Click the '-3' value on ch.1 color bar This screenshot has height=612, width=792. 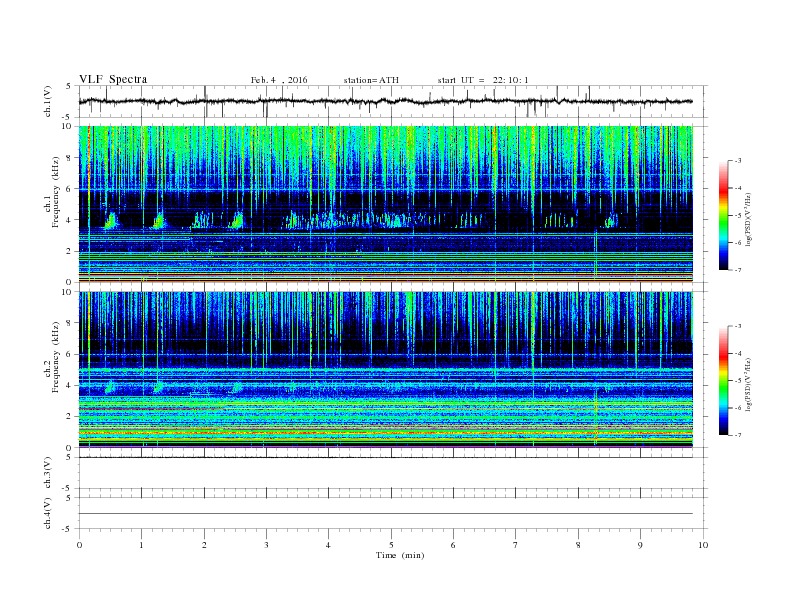point(737,161)
